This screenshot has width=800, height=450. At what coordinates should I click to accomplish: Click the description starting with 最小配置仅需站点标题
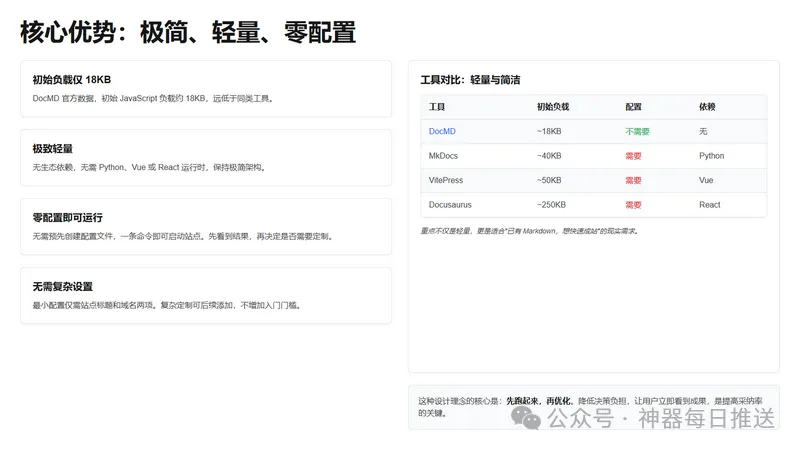pyautogui.click(x=167, y=305)
